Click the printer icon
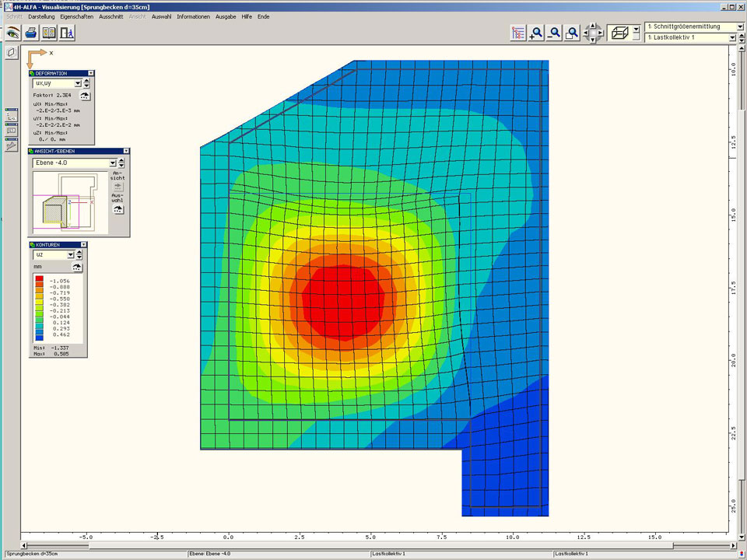 click(x=30, y=33)
